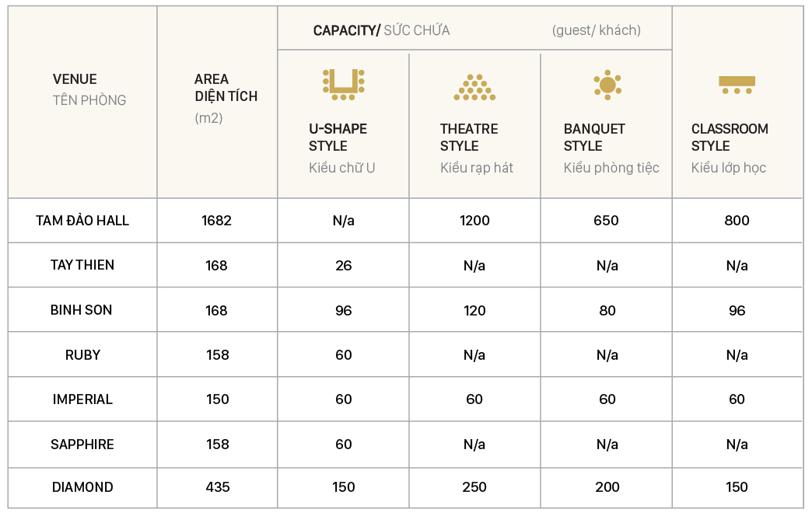The width and height of the screenshot is (812, 516).
Task: Click Diamond's 250 theatre capacity value
Action: (x=474, y=487)
